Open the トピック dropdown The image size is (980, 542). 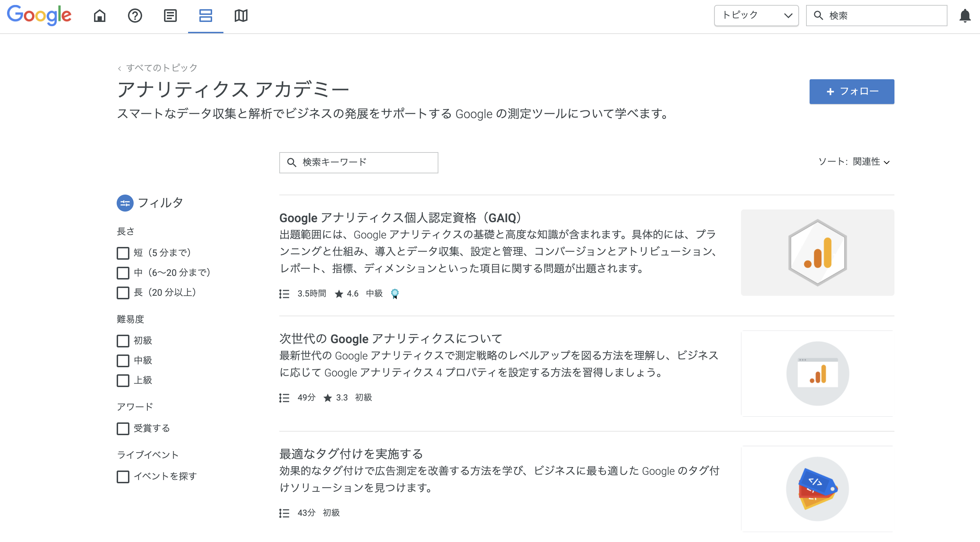[756, 16]
